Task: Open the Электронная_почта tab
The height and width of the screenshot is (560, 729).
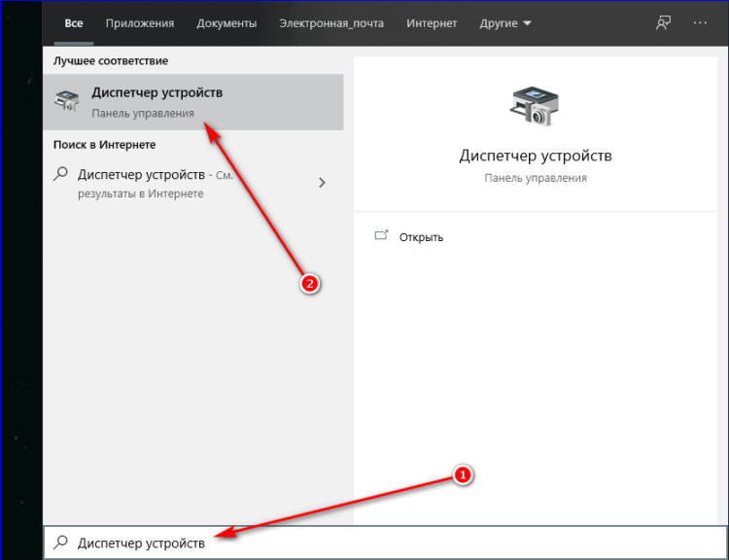Action: (330, 22)
